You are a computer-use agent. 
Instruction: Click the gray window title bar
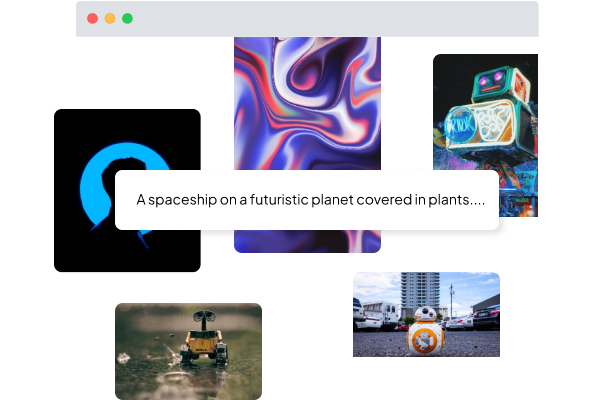coord(307,19)
